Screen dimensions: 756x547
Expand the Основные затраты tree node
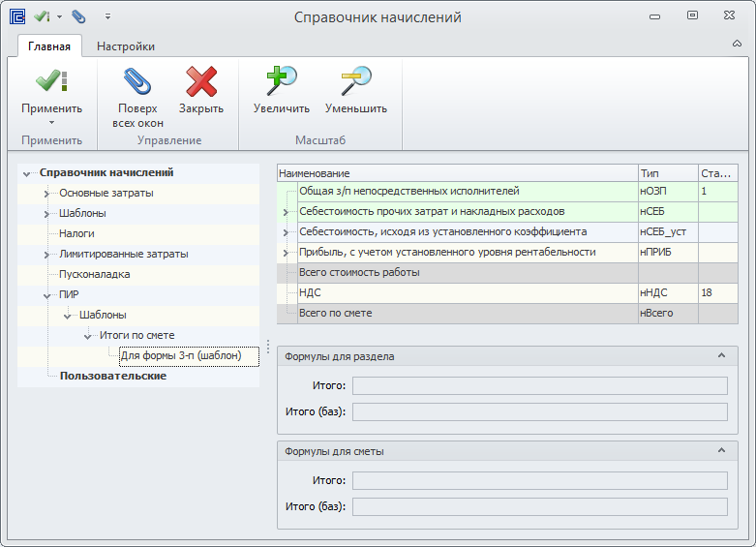coord(46,194)
